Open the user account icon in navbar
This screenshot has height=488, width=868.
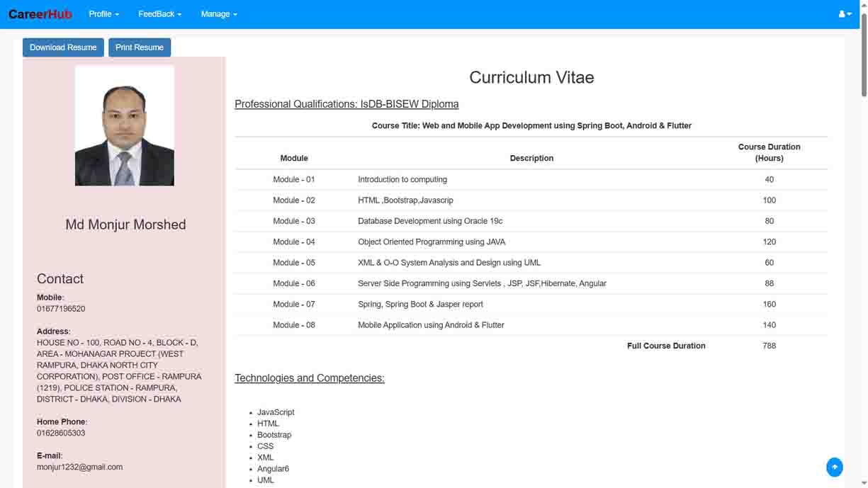coord(840,13)
